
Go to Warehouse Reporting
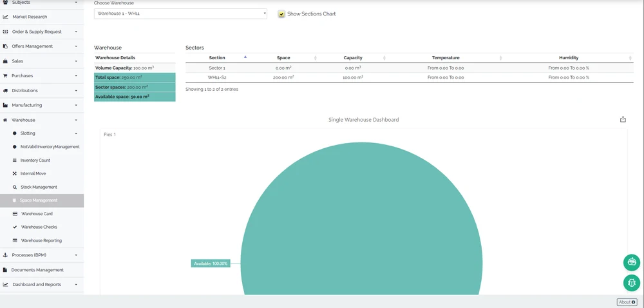pos(42,240)
